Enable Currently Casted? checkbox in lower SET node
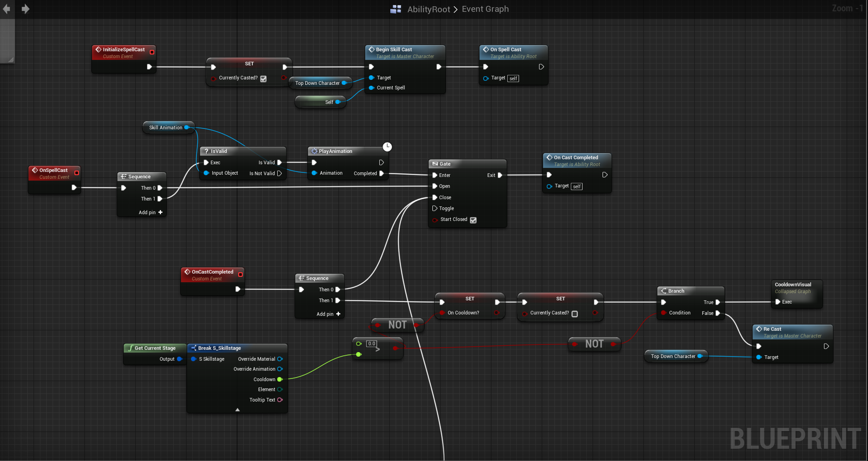The image size is (868, 461). point(574,314)
